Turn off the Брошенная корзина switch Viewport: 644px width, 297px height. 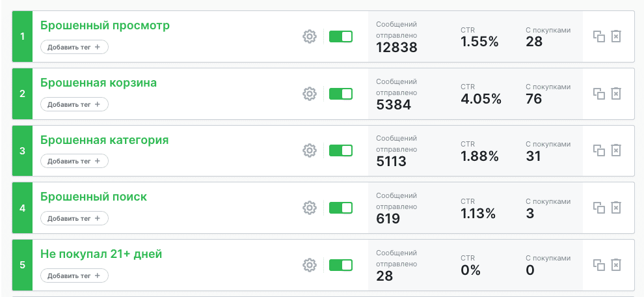point(341,94)
